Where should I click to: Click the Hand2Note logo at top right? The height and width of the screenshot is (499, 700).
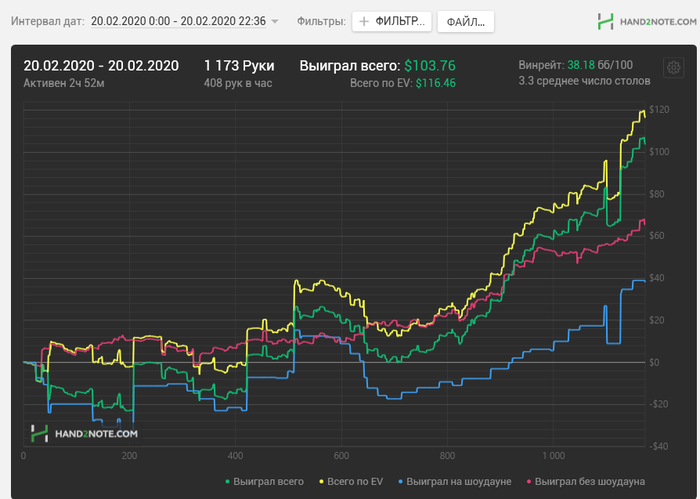[647, 21]
